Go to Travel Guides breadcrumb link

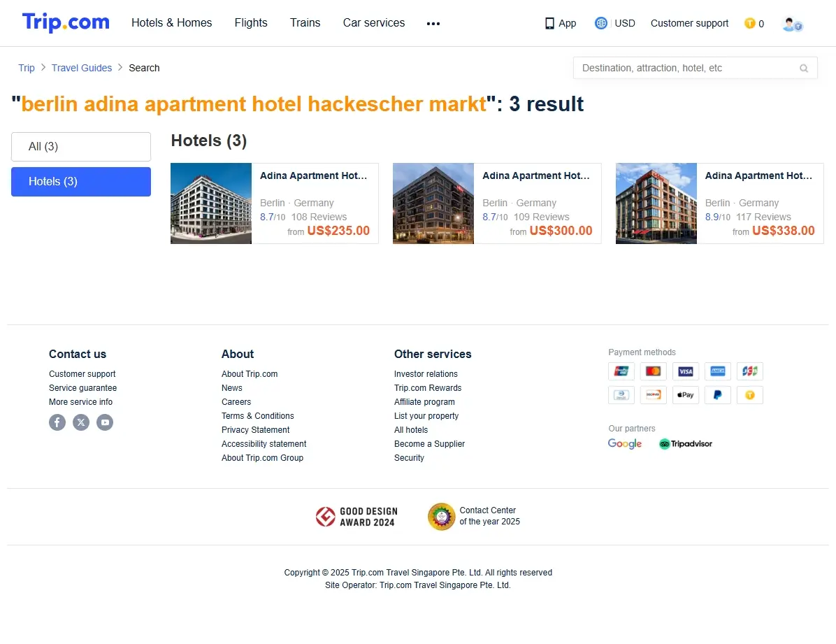(82, 69)
